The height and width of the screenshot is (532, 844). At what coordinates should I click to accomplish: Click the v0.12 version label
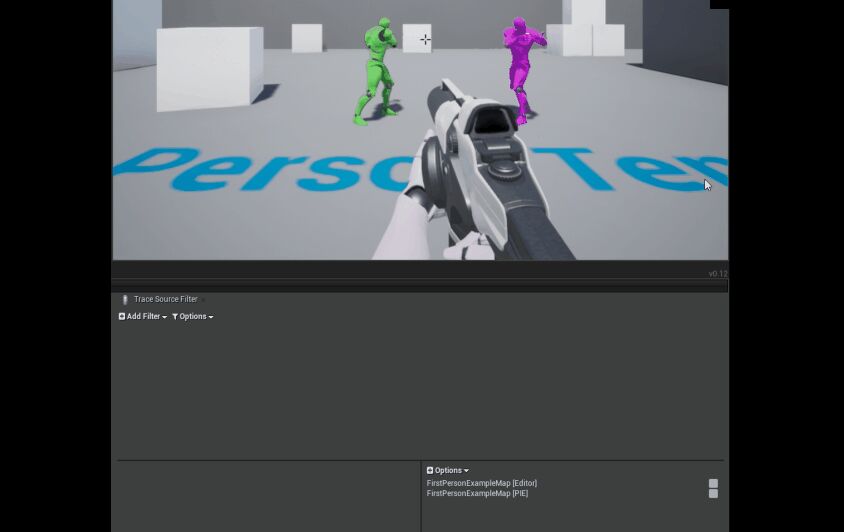coord(718,274)
